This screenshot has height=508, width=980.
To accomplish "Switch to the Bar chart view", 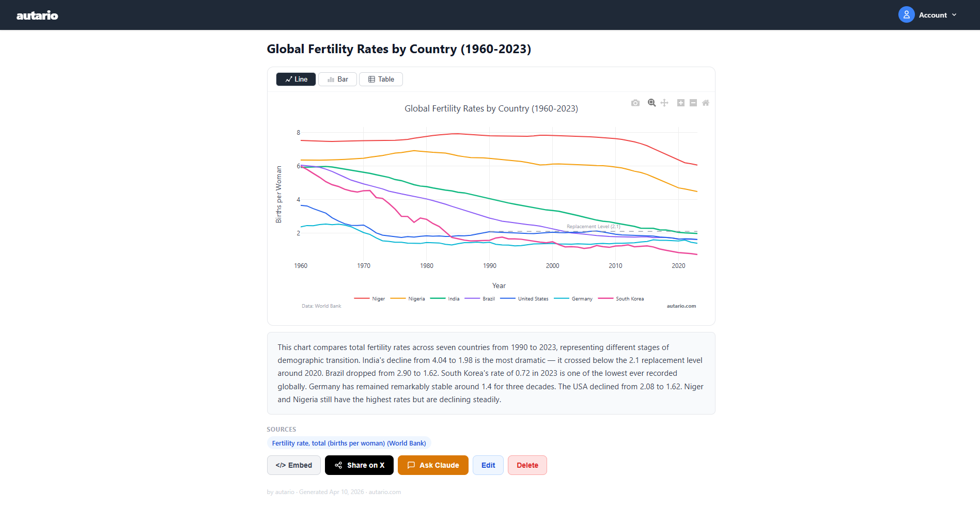I will [x=338, y=79].
